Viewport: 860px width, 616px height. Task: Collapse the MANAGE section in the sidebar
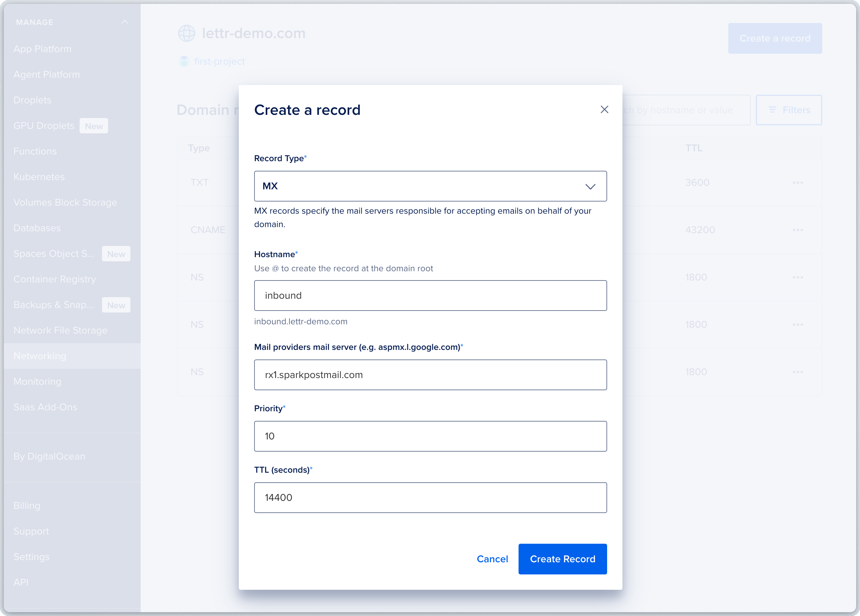[x=125, y=22]
